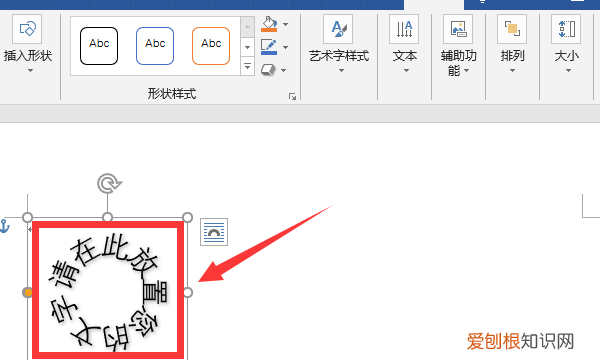Expand the 大小 dropdown arrow

click(x=568, y=71)
